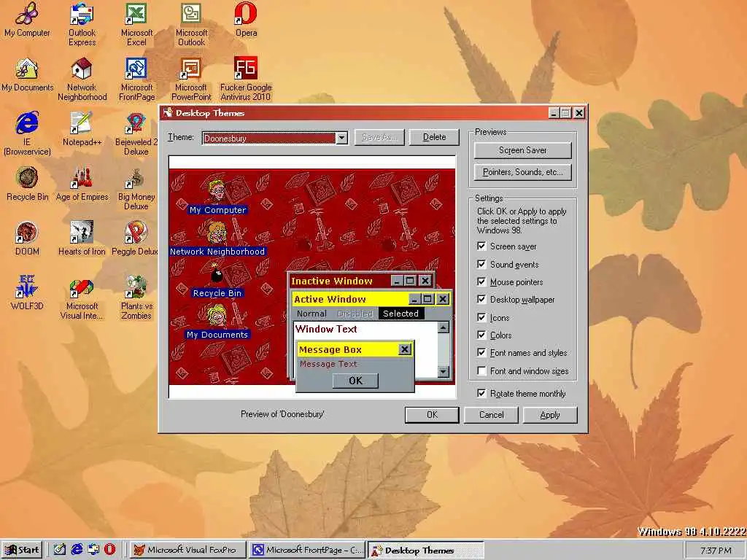Screen dimensions: 747x560
Task: Click Opera quick launch icon in taskbar
Action: click(x=109, y=549)
